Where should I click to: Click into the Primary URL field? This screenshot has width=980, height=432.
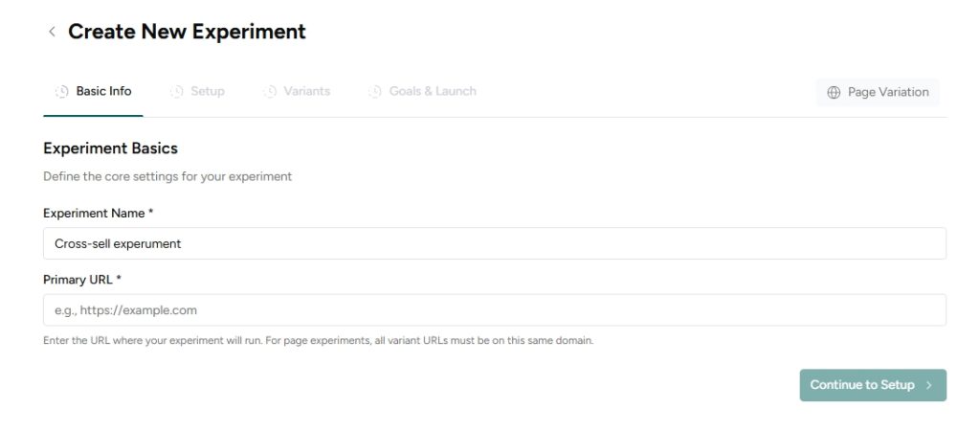pyautogui.click(x=494, y=310)
